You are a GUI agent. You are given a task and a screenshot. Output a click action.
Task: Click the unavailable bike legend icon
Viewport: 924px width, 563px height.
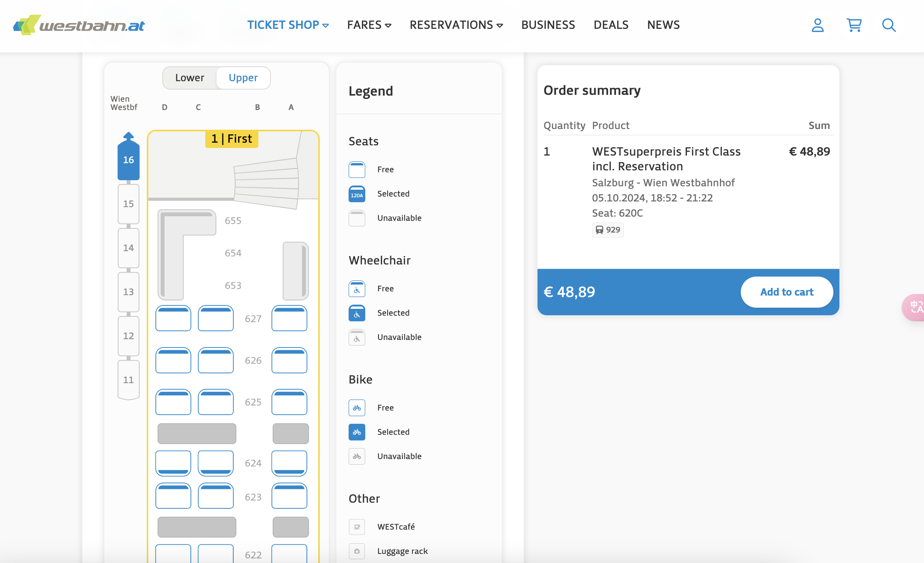tap(357, 456)
